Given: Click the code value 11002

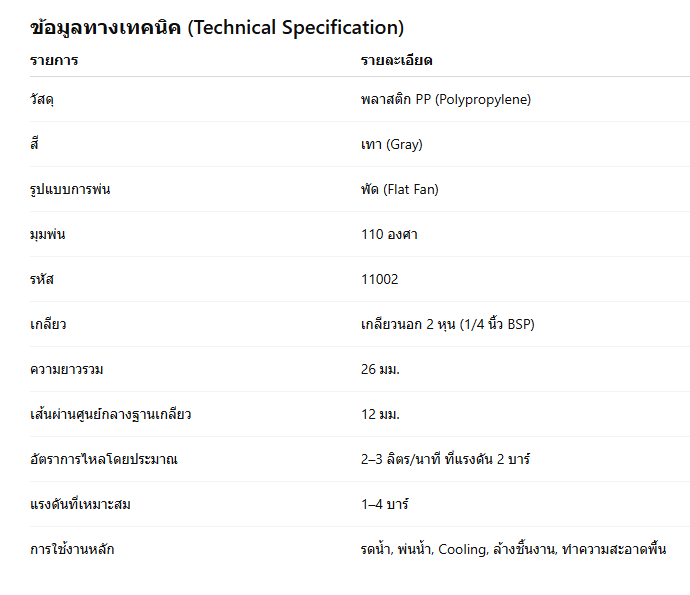Looking at the screenshot, I should pyautogui.click(x=380, y=280).
